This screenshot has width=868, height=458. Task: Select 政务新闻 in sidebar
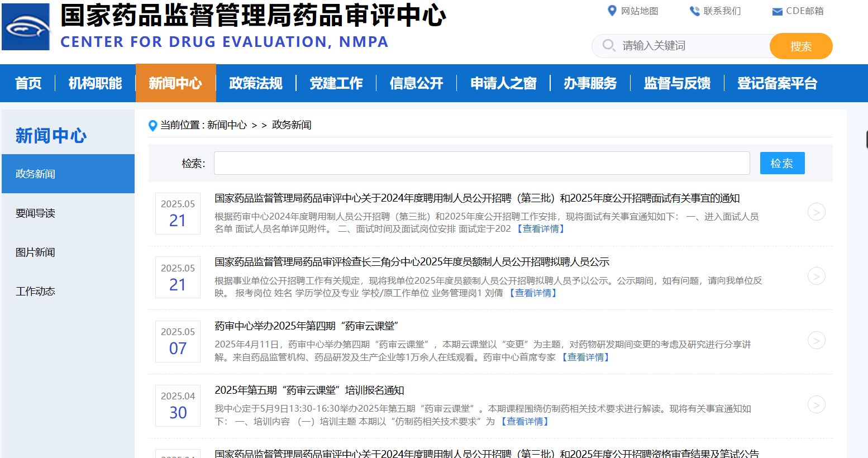tap(68, 174)
